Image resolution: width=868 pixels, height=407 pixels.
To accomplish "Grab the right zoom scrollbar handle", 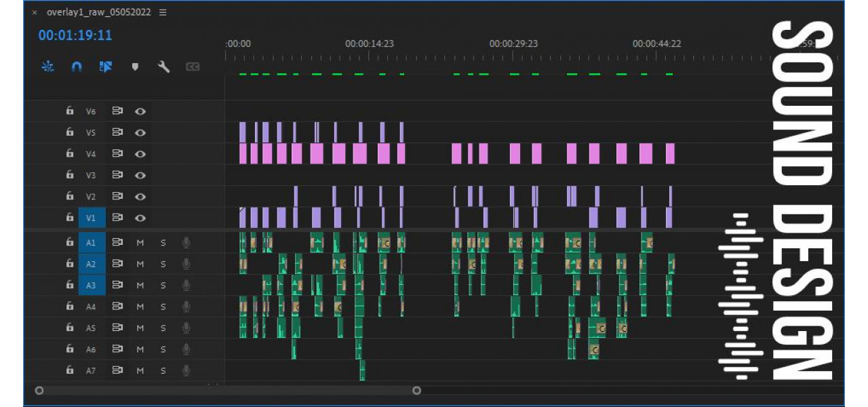I will (416, 390).
